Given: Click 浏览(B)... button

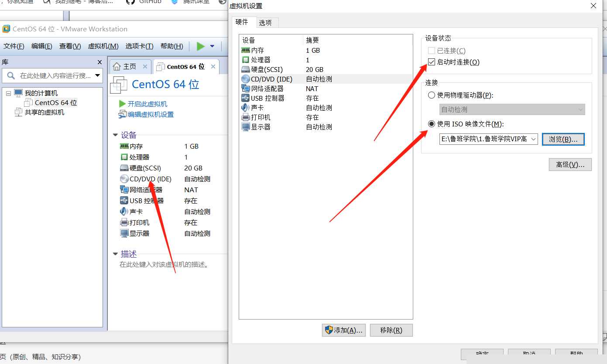Looking at the screenshot, I should (x=563, y=139).
